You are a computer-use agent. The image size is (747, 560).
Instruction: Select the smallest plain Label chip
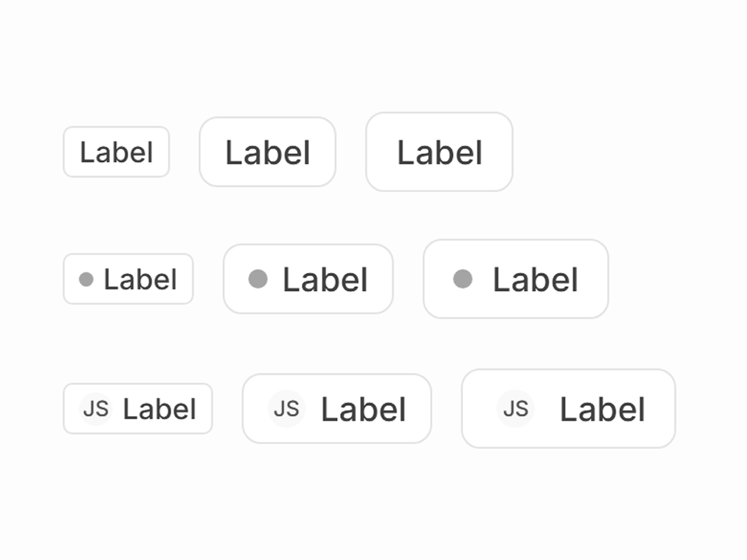click(x=116, y=152)
